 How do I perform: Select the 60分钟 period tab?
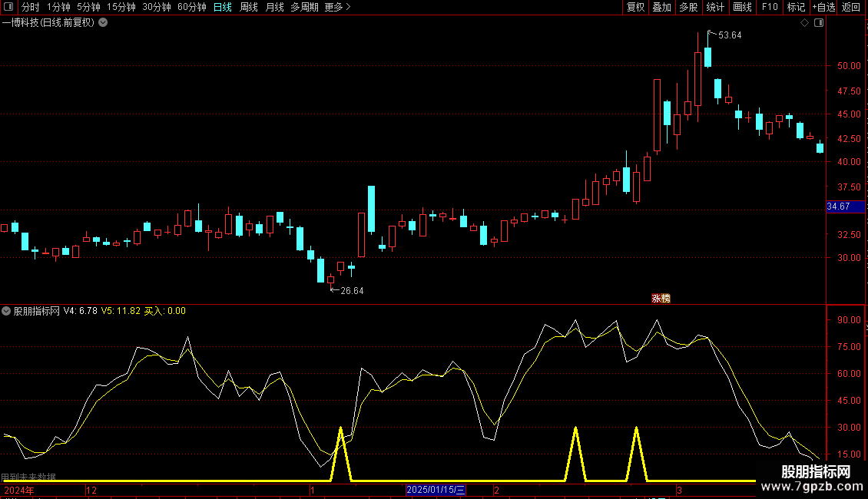[x=192, y=7]
